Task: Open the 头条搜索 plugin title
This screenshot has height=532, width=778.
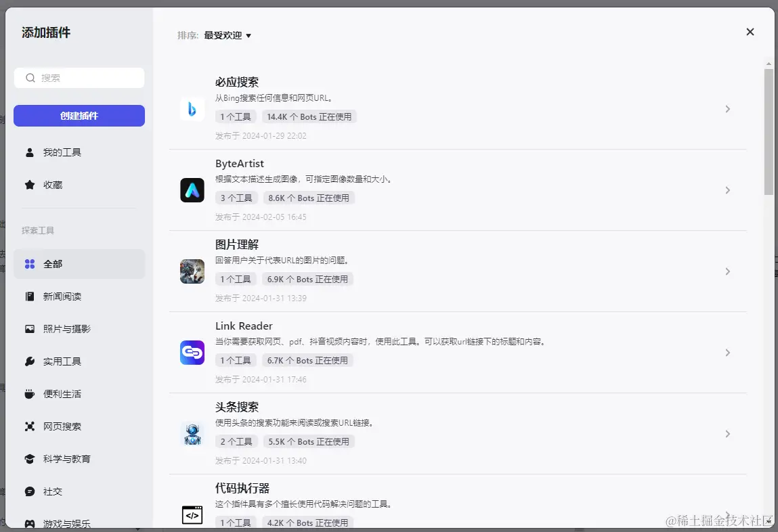Action: (x=237, y=407)
